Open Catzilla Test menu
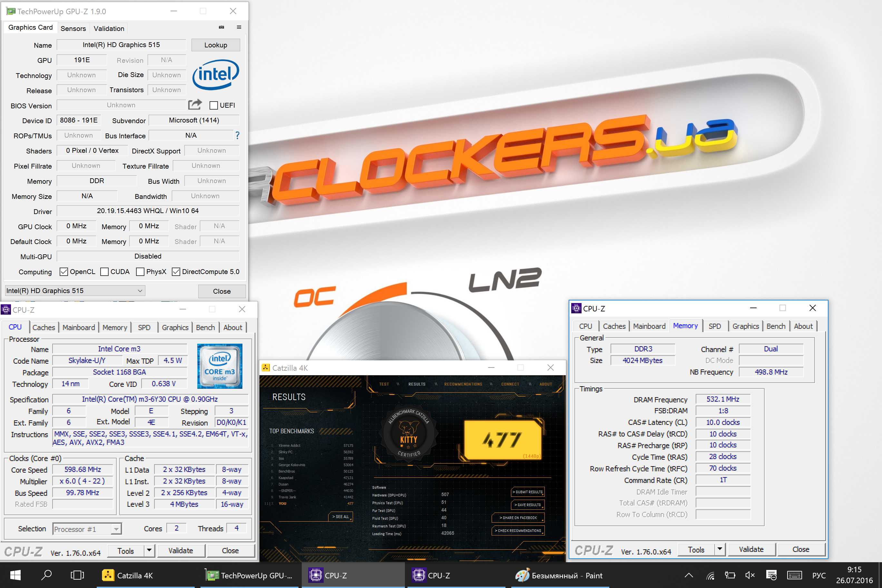Screen dimensions: 882x588 384,384
